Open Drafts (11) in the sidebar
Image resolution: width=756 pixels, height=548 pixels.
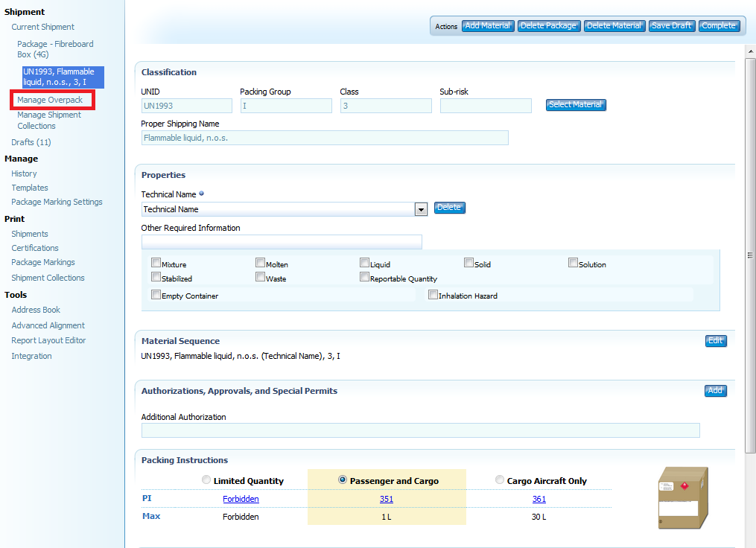click(31, 142)
